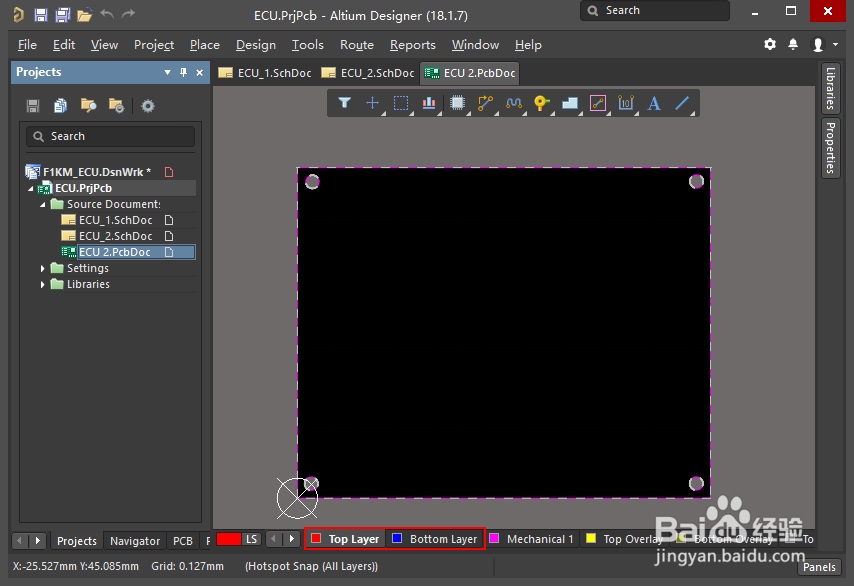Viewport: 854px width, 586px height.
Task: Pin the Projects panel
Action: [184, 72]
